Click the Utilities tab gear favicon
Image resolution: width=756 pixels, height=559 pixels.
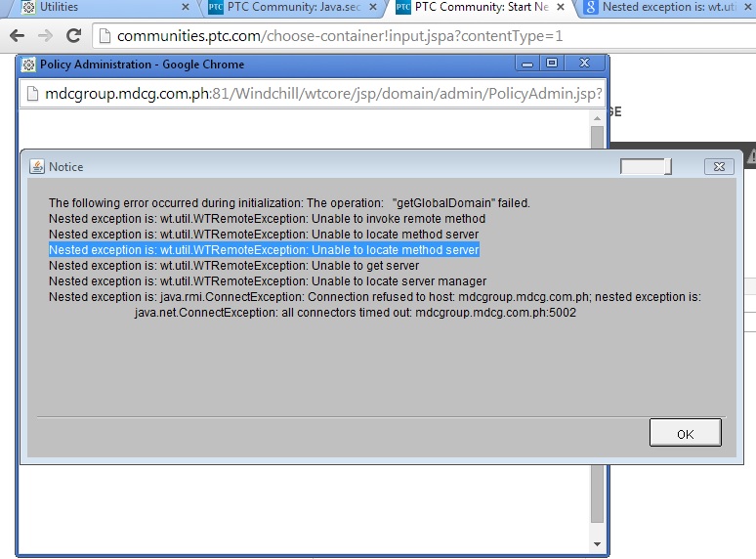coord(29,7)
